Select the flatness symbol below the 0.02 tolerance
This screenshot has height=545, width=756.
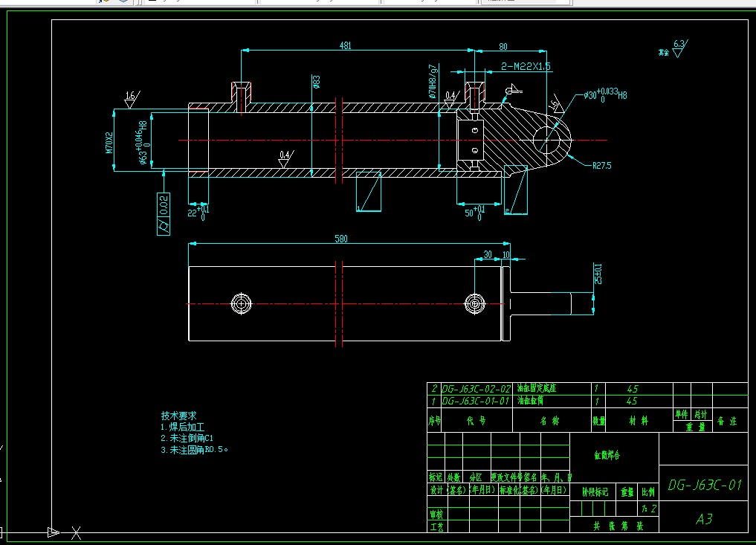[164, 226]
